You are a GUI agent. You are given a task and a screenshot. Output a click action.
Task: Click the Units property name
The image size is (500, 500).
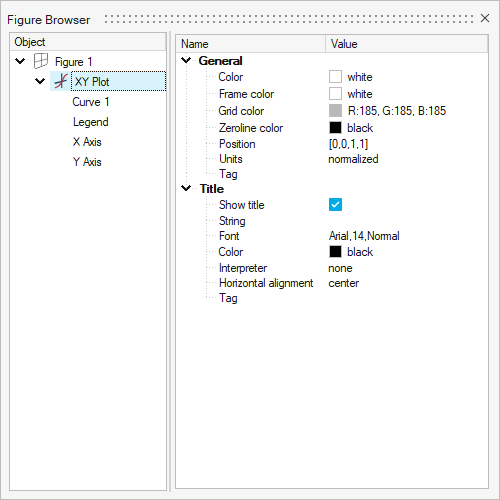[231, 159]
